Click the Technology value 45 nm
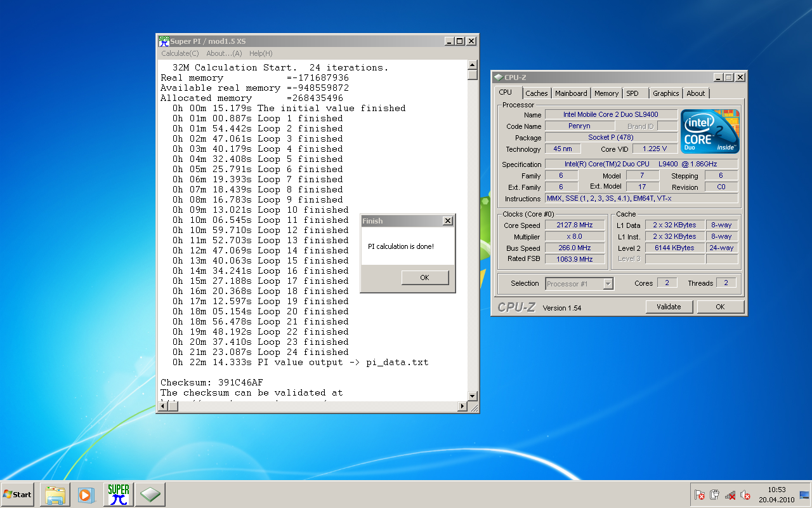This screenshot has width=812, height=508. point(561,149)
